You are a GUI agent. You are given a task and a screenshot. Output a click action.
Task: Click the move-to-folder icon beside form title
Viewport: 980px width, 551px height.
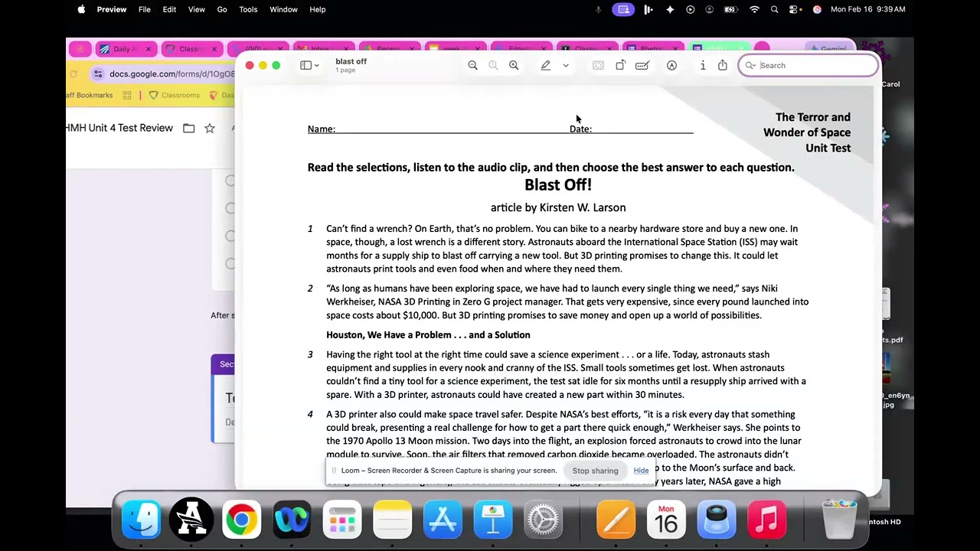pos(188,129)
